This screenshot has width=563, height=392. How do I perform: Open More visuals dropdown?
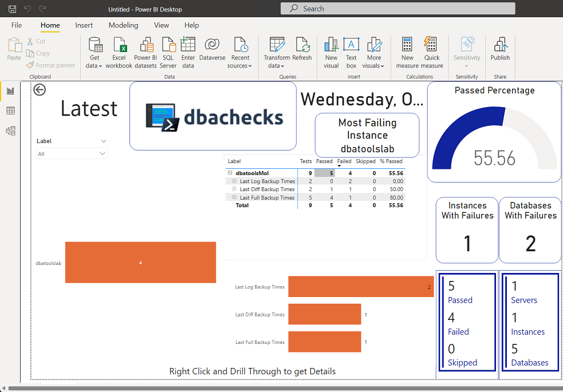coord(373,53)
